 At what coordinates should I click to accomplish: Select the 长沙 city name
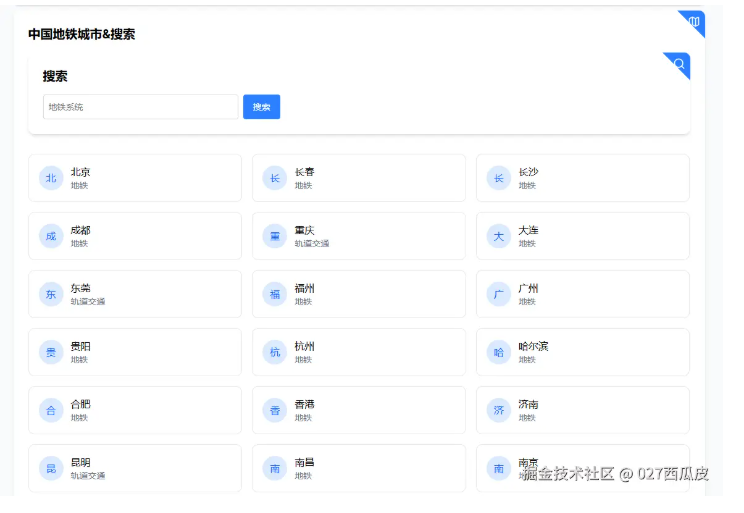(x=528, y=172)
